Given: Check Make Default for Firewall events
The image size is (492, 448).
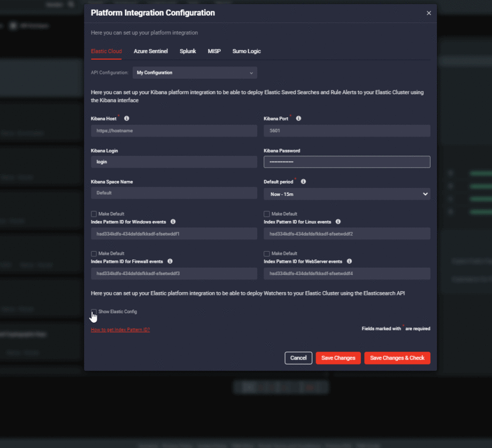Looking at the screenshot, I should pos(94,253).
